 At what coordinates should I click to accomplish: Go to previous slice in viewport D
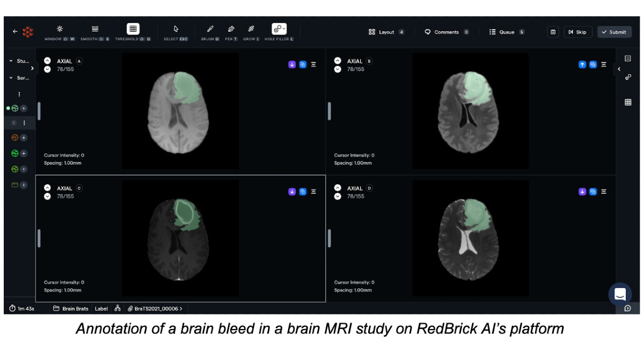point(338,188)
